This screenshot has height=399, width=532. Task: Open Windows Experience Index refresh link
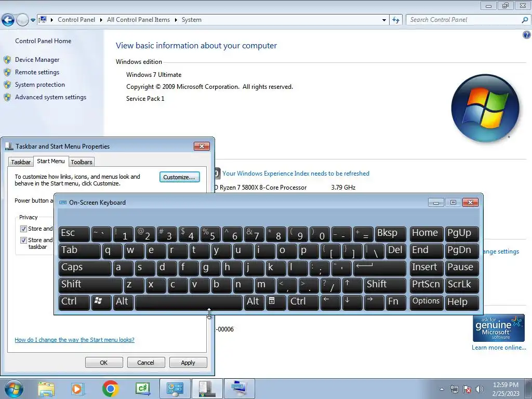coord(296,174)
